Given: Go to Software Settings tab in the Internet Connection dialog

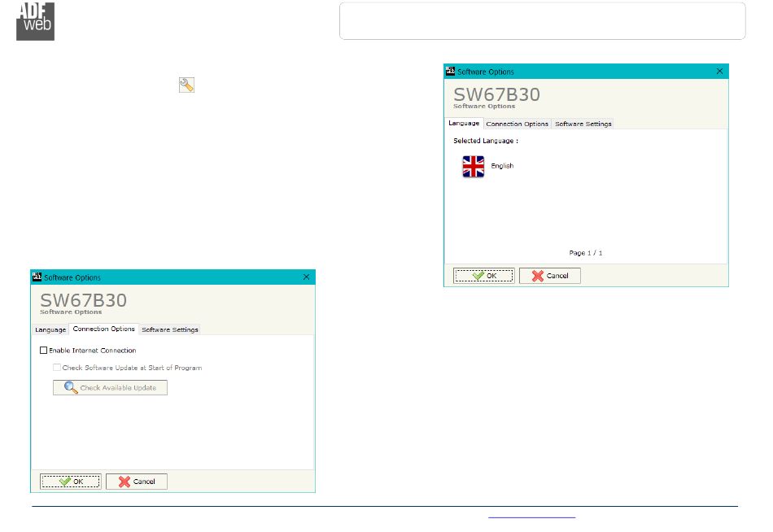Looking at the screenshot, I should [x=169, y=329].
